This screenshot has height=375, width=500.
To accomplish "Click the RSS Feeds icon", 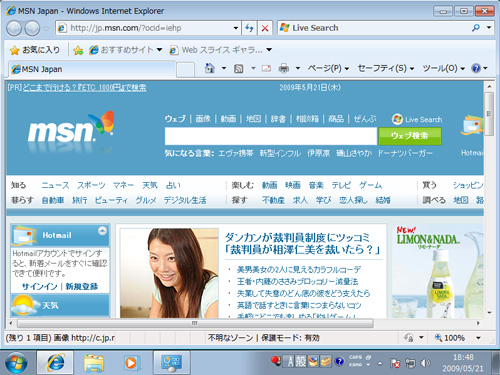I will click(x=239, y=69).
